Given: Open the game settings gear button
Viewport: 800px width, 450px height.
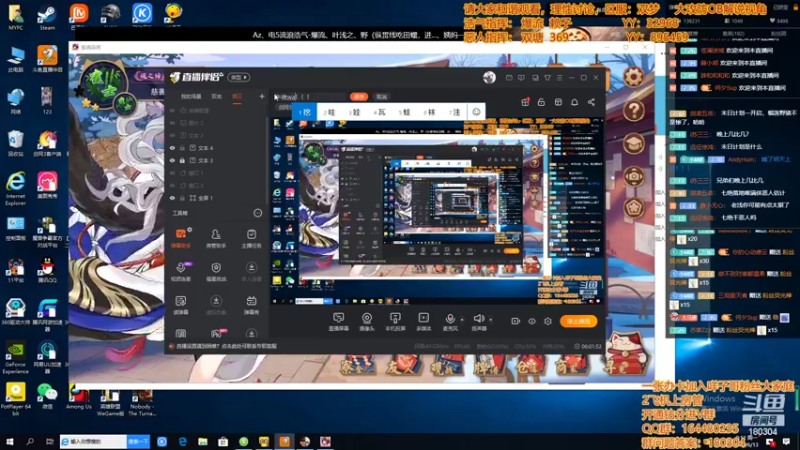Looking at the screenshot, I should click(x=634, y=77).
